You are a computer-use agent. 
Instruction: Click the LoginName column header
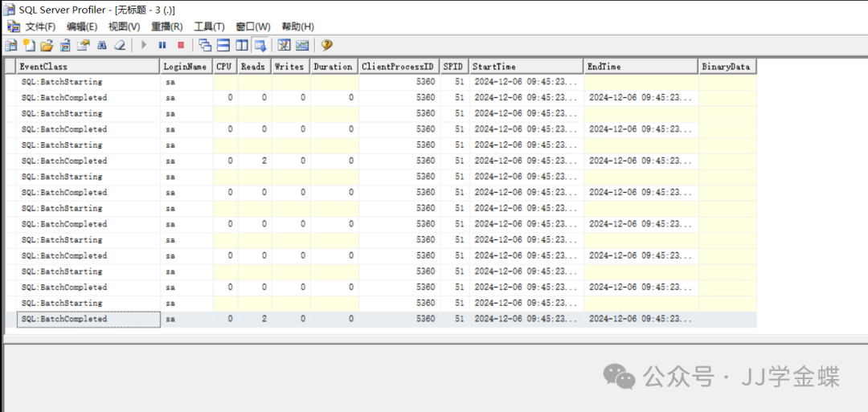[x=186, y=67]
